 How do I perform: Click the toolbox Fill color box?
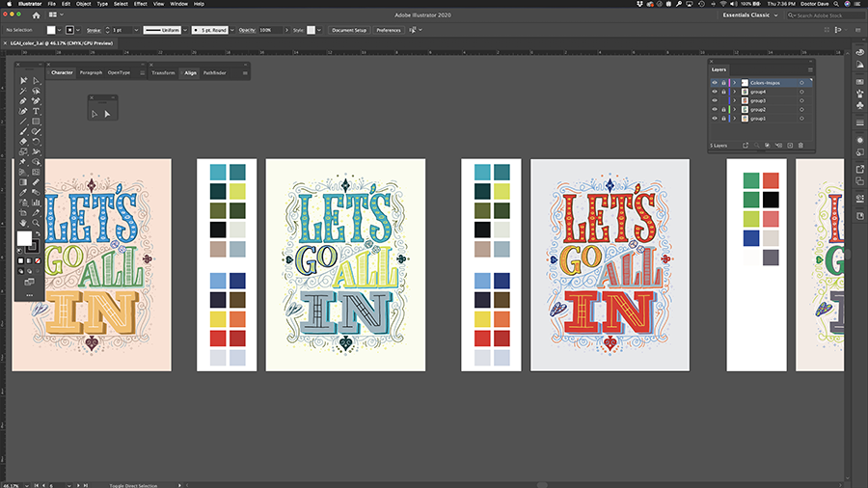(x=24, y=238)
